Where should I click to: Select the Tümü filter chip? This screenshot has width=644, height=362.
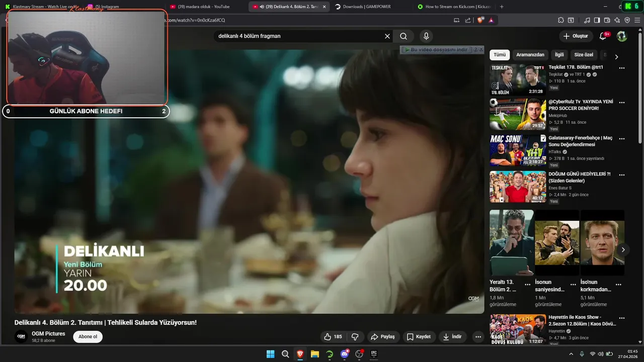pos(500,55)
